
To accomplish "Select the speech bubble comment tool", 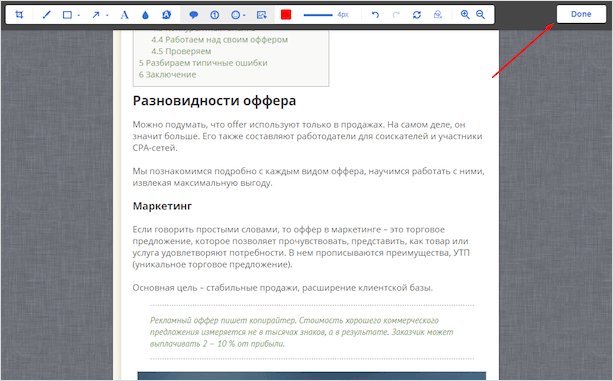I will [194, 15].
